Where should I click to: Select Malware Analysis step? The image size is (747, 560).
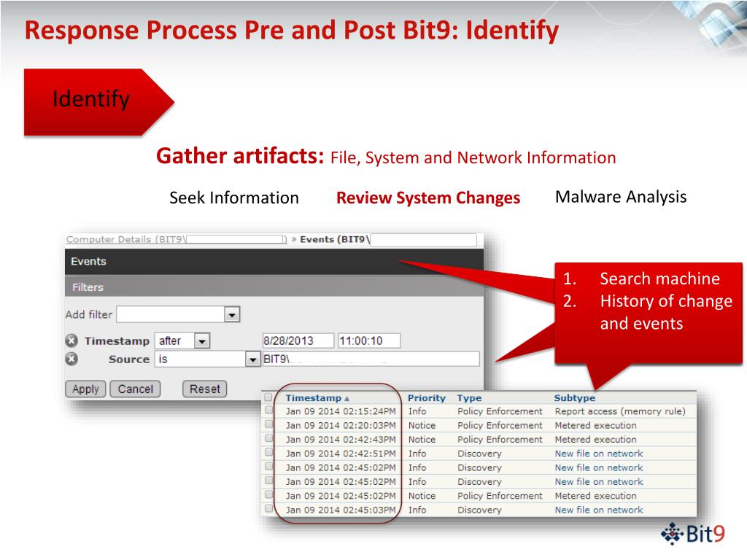[x=621, y=197]
